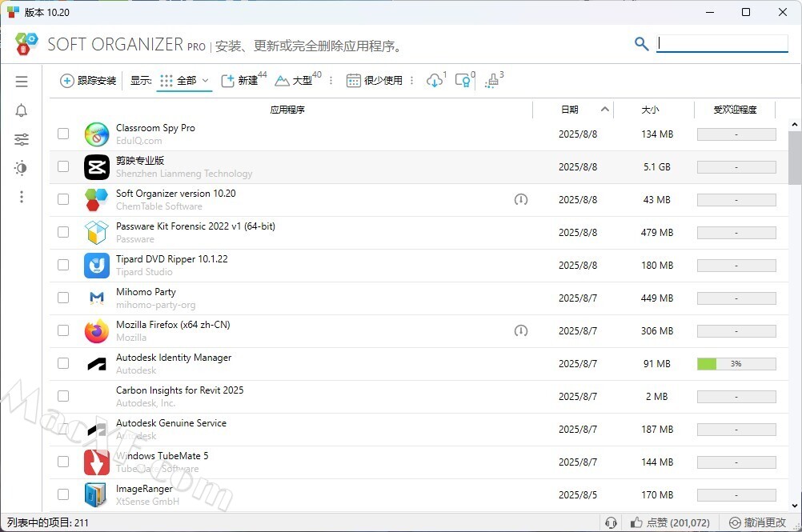
Task: Click Mozilla Firefox app icon
Action: point(97,331)
